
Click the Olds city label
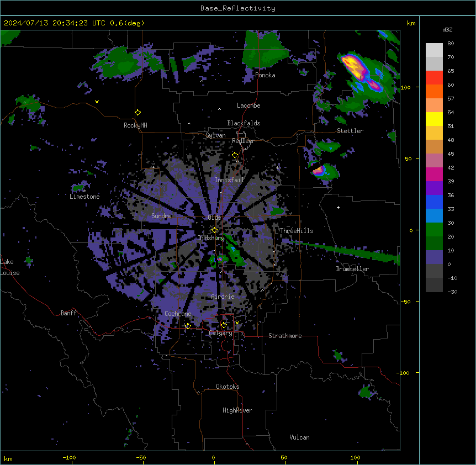(x=214, y=218)
